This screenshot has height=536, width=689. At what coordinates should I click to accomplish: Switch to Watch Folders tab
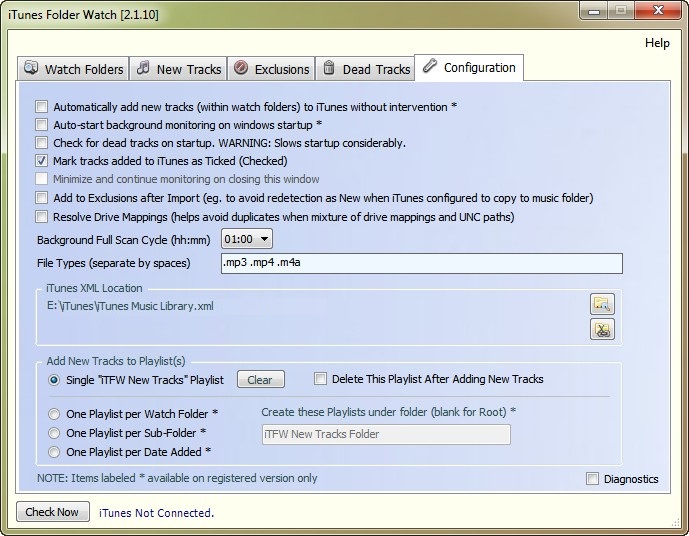coord(73,69)
